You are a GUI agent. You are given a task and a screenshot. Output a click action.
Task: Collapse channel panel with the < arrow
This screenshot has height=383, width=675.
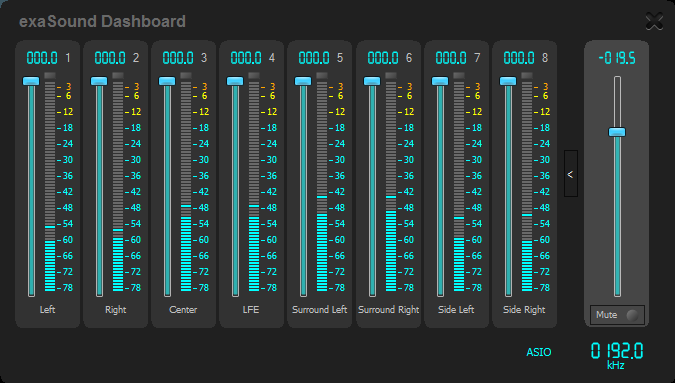[x=570, y=173]
